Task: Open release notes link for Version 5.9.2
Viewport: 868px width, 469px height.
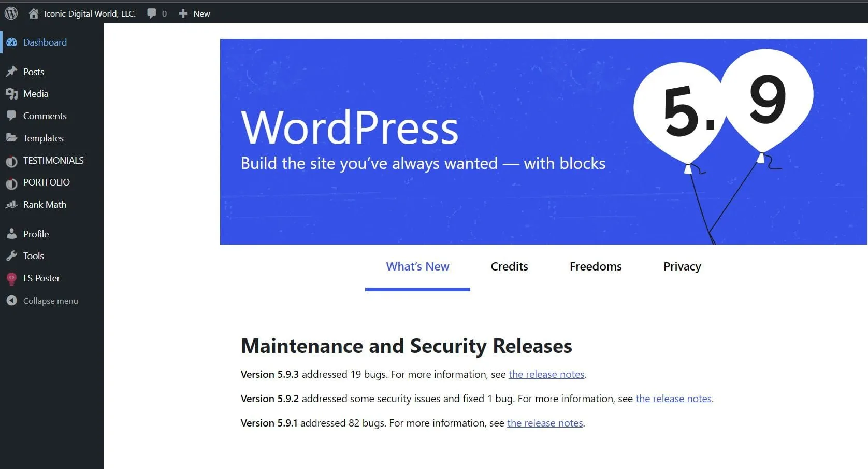Action: [x=673, y=399]
